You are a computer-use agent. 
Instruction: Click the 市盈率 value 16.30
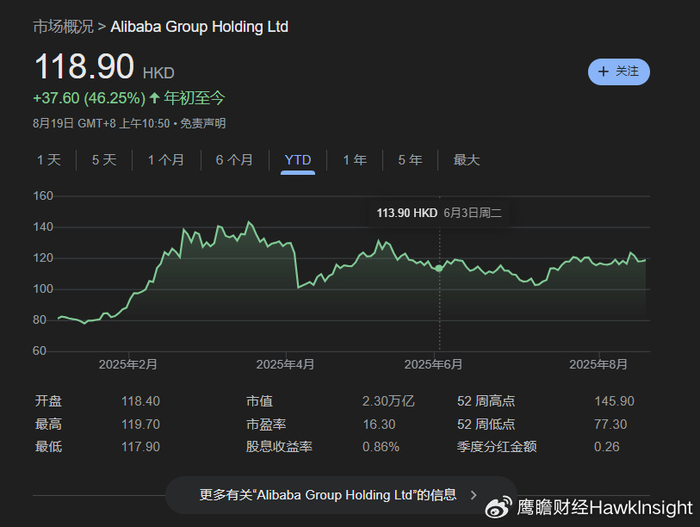click(379, 424)
